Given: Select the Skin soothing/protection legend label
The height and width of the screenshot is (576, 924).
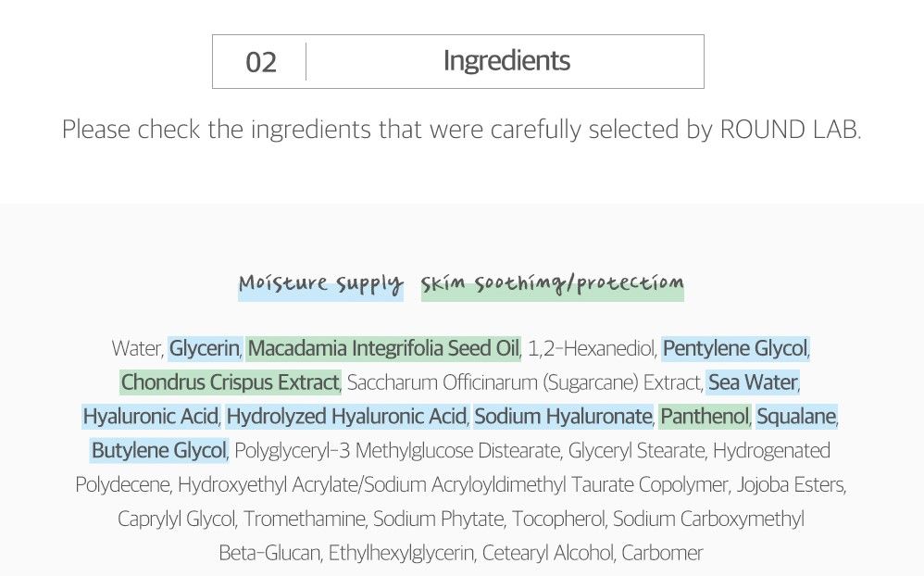Looking at the screenshot, I should tap(552, 284).
